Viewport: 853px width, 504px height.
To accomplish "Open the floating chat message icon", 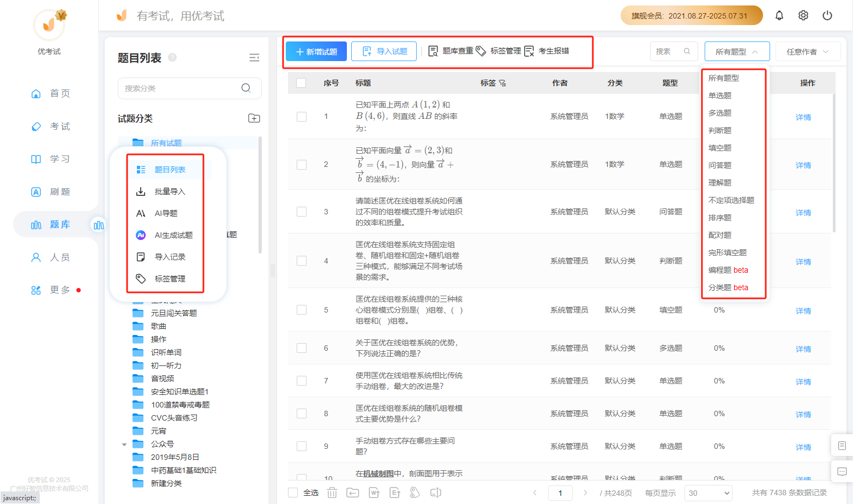I will tap(842, 471).
